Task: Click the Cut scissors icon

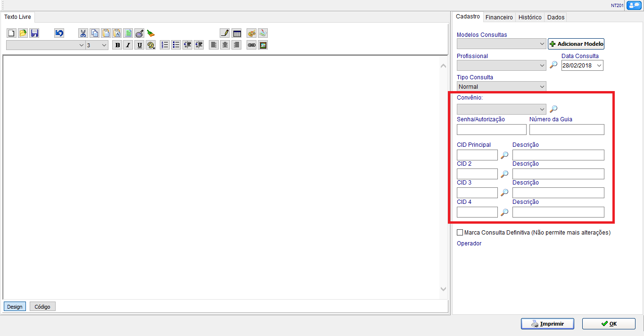Action: click(x=83, y=34)
